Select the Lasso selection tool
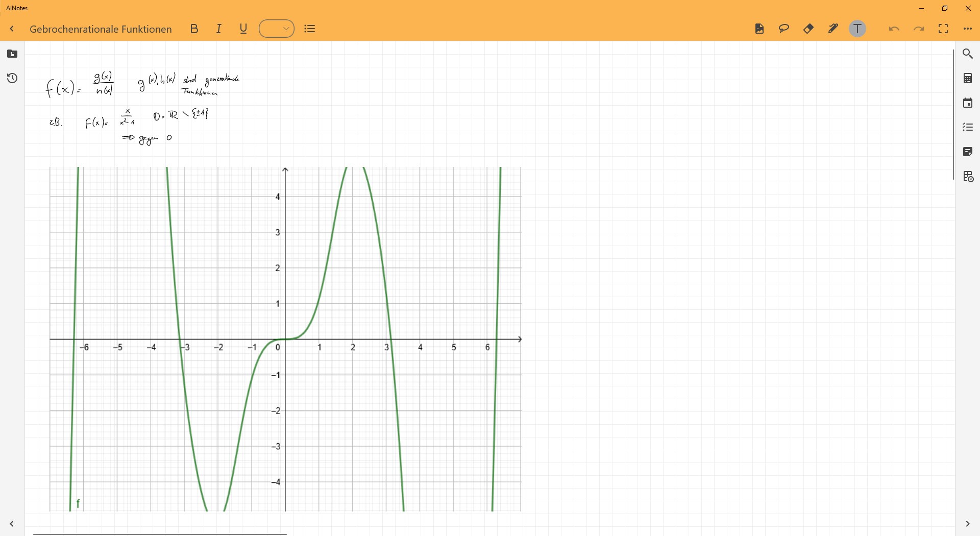Screen dimensions: 980x536 [x=784, y=29]
